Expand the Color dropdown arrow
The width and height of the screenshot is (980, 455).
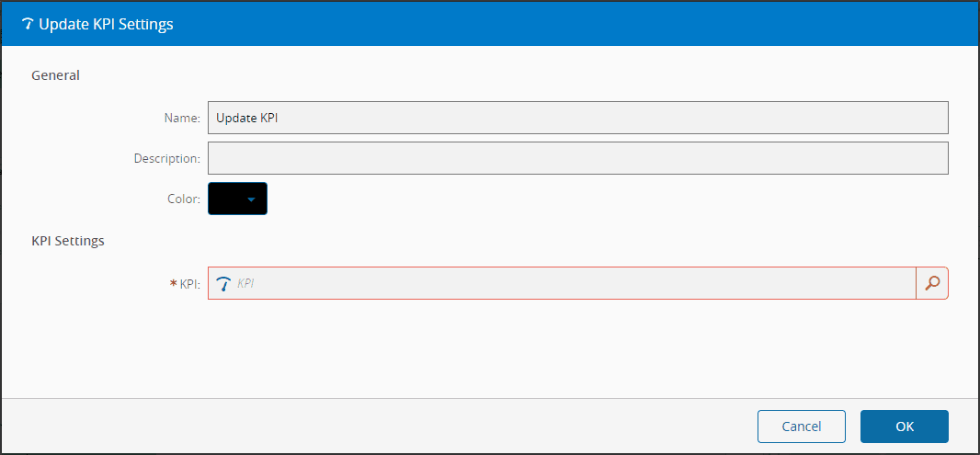[x=251, y=199]
